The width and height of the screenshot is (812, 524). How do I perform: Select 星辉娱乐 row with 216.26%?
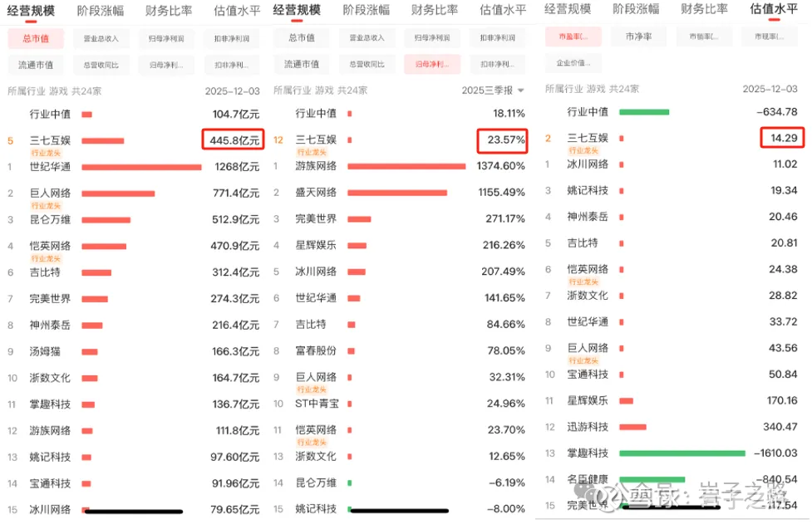[x=399, y=246]
